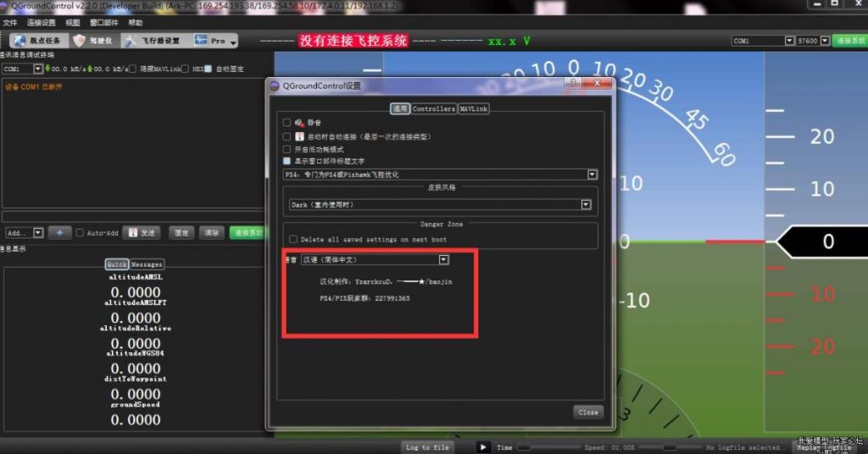
Task: Toggle the 隐藏MAVLink checkbox
Action: point(133,69)
